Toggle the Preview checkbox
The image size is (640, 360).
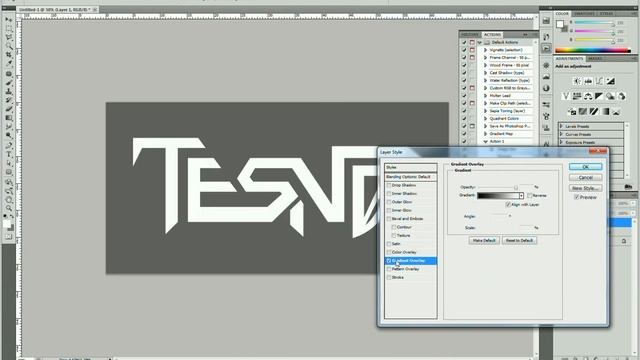577,197
